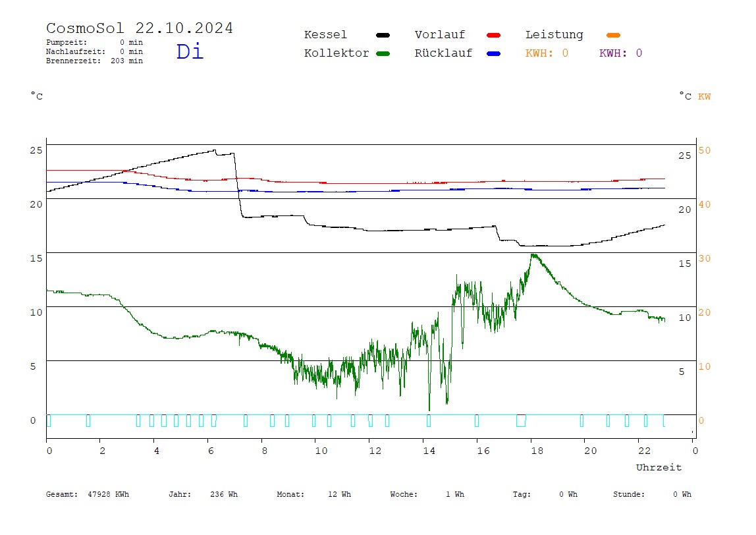Image resolution: width=756 pixels, height=535 pixels.
Task: Click the "25" label on the left temperature axis
Action: point(36,150)
